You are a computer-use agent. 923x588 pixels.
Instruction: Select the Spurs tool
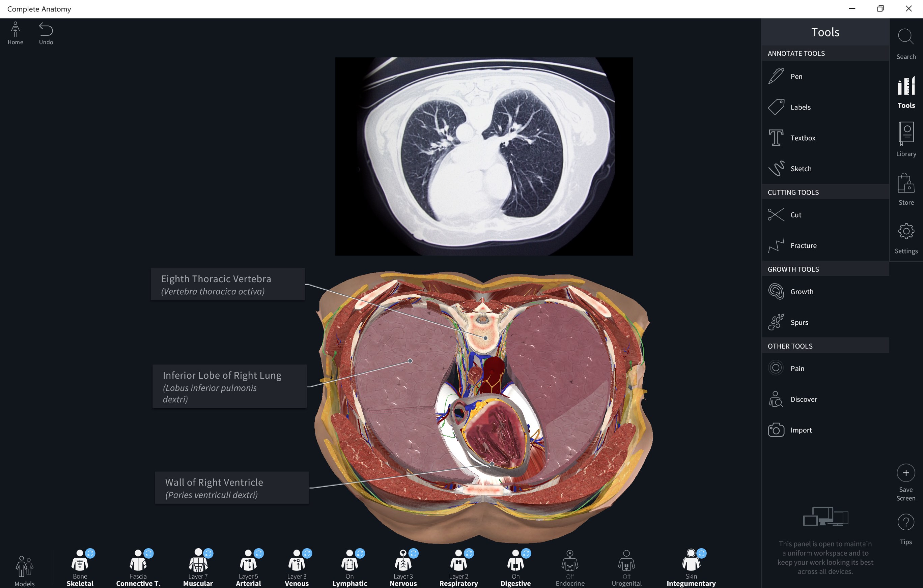825,323
